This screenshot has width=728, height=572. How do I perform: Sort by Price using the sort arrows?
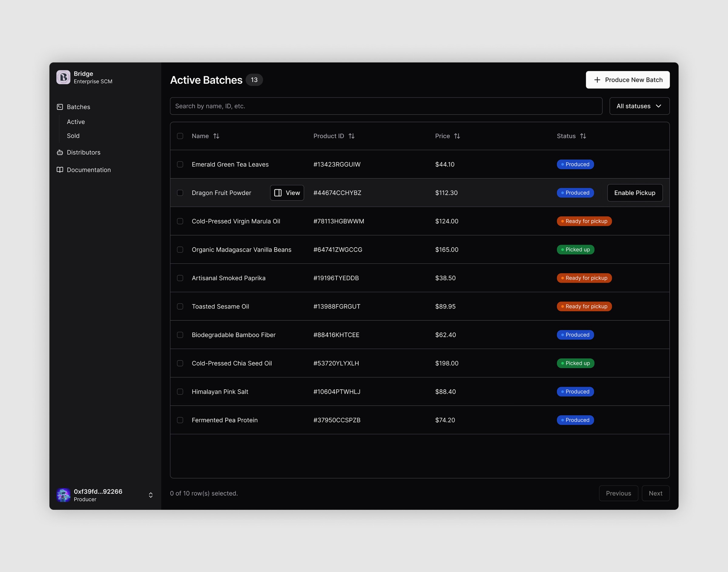point(457,136)
